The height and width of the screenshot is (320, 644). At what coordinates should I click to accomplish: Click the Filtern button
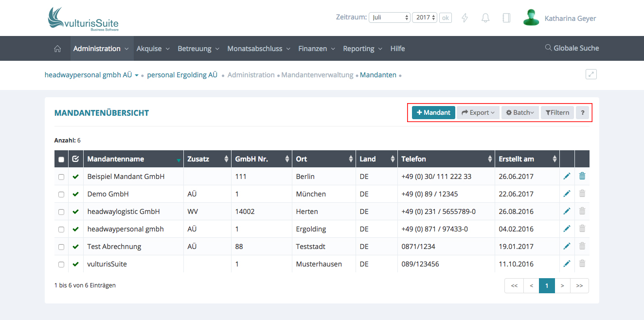[557, 113]
